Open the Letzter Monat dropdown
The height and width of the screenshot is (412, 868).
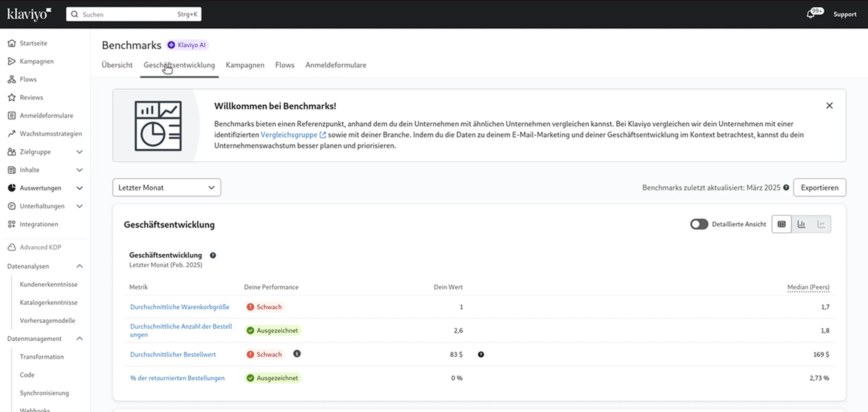point(166,188)
